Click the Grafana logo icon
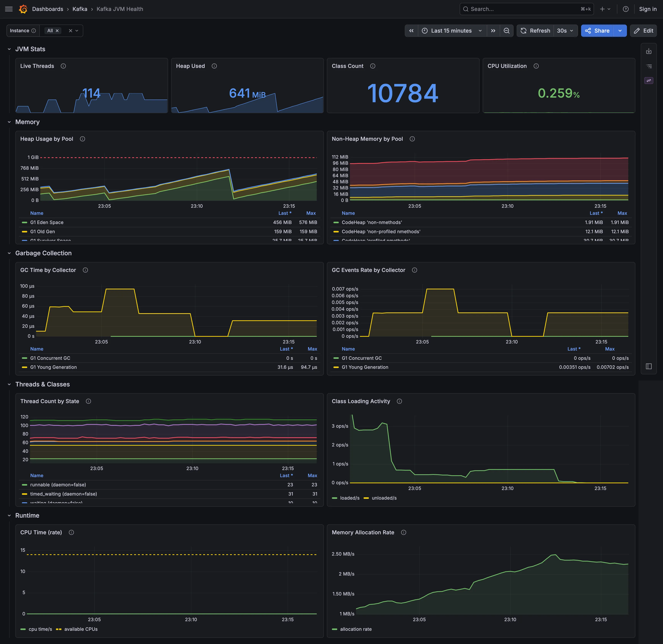This screenshot has height=644, width=663. [x=23, y=9]
